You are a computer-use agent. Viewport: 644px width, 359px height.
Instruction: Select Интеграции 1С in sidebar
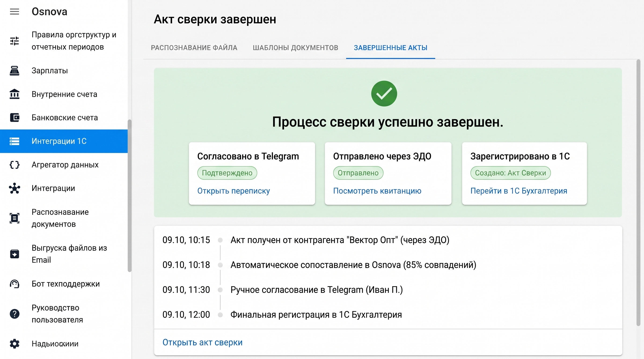click(64, 141)
